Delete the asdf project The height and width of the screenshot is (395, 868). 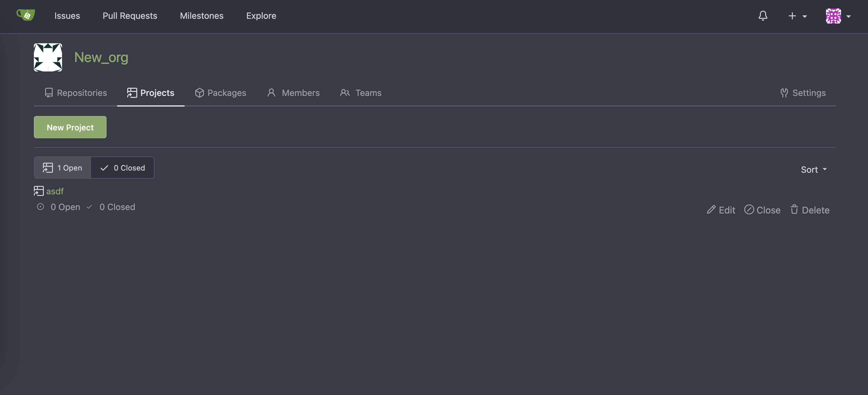810,210
